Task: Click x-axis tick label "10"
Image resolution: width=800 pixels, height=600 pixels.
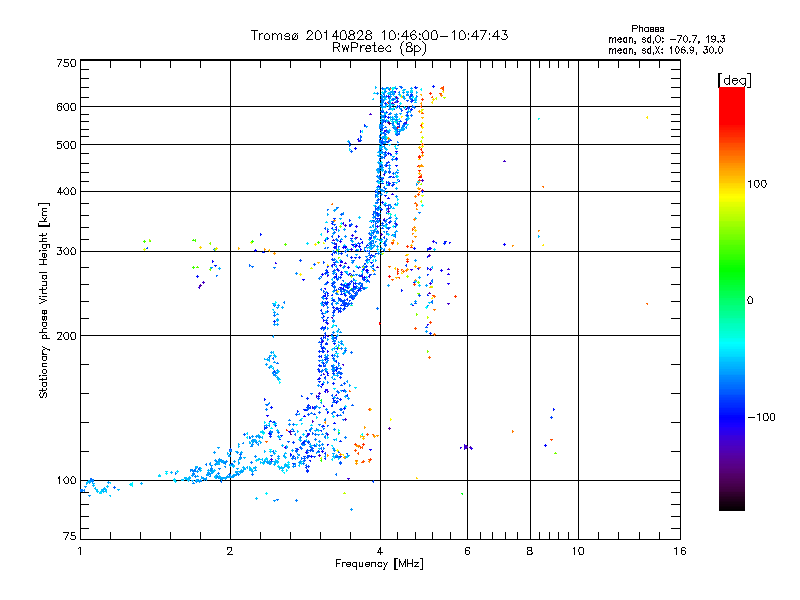Action: [578, 551]
